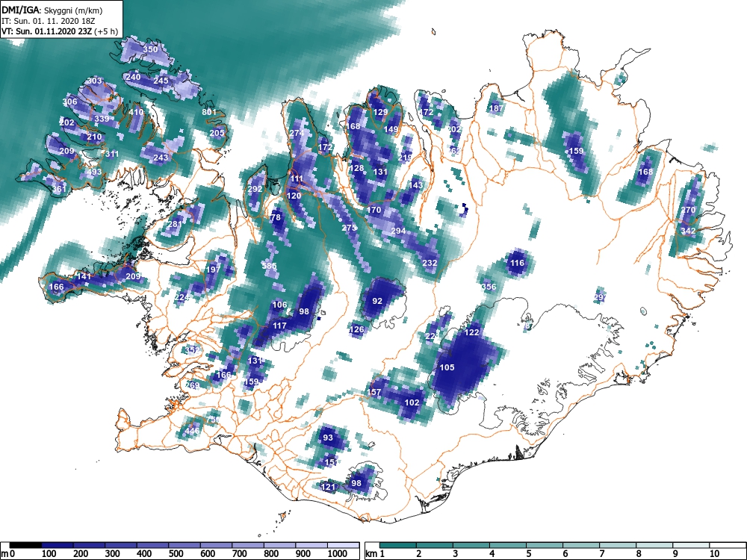Click the 122 value label

(x=471, y=332)
